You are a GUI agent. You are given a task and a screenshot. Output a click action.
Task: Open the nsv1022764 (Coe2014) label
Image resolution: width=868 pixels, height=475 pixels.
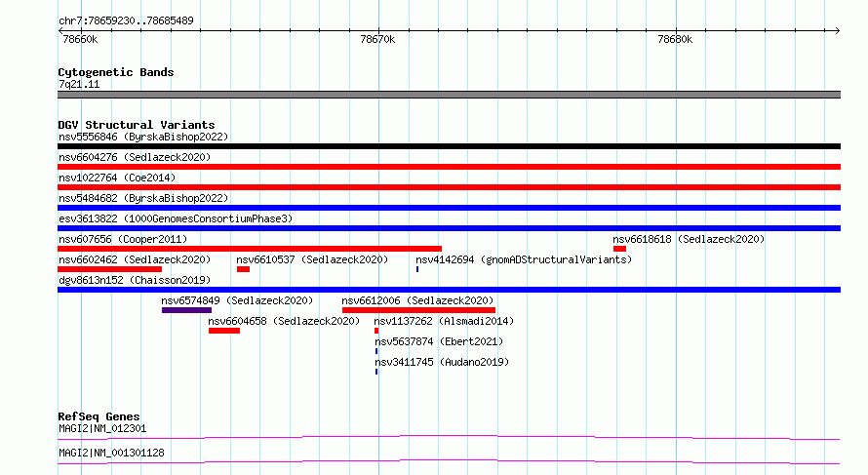click(x=117, y=178)
